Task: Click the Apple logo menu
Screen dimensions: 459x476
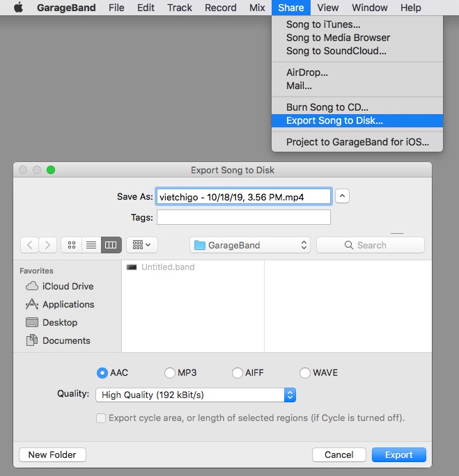Action: point(19,8)
